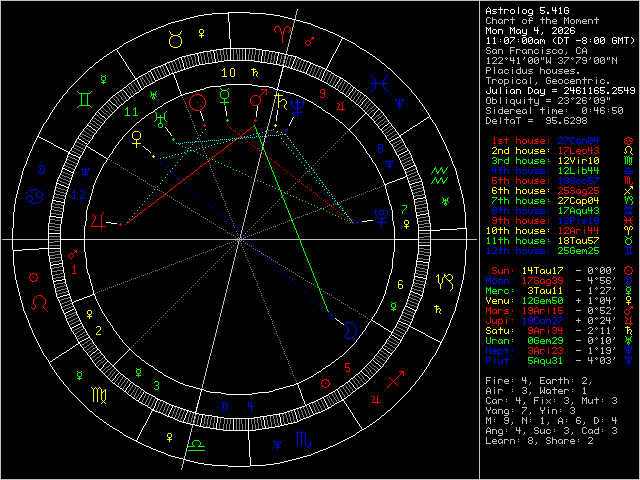This screenshot has width=640, height=480.
Task: Click the 'DeltaT = 95.6298' line
Action: tap(536, 121)
